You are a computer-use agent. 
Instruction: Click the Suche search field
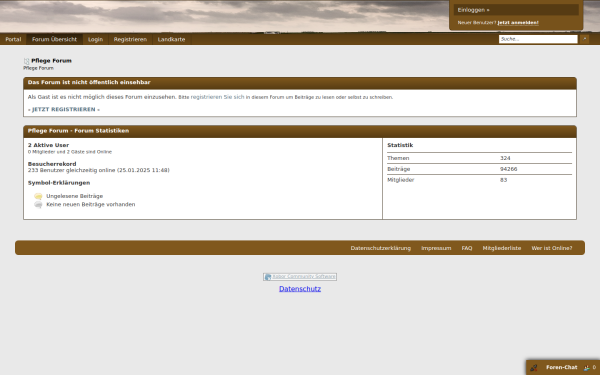tap(538, 39)
